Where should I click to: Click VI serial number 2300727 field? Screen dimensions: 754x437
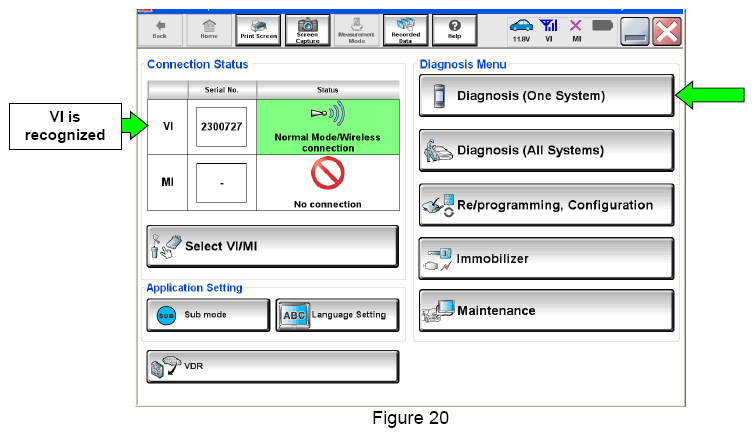click(x=221, y=127)
